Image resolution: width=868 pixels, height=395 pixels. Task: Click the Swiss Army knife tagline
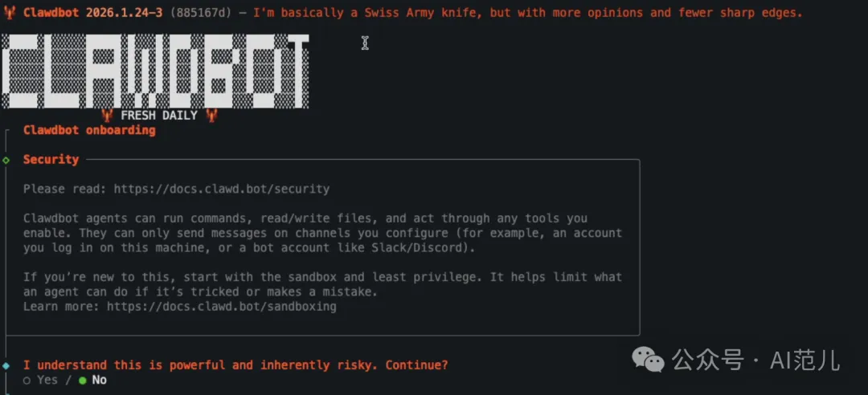coord(527,13)
